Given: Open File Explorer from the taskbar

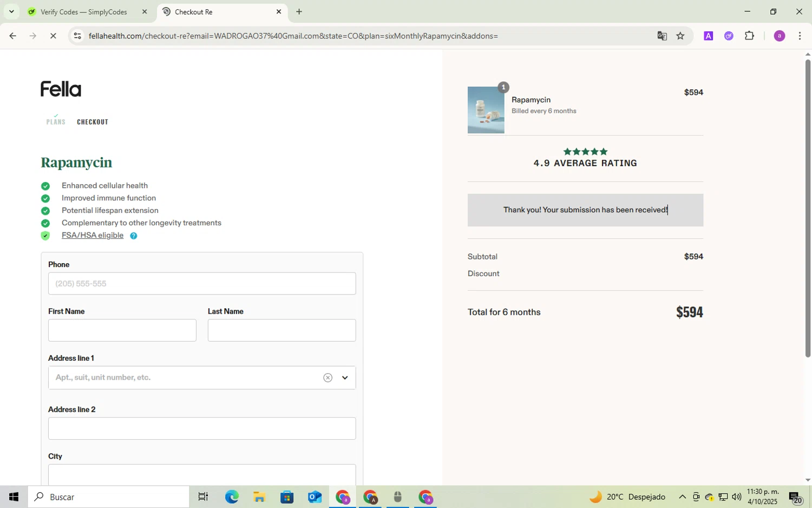Looking at the screenshot, I should [x=259, y=497].
